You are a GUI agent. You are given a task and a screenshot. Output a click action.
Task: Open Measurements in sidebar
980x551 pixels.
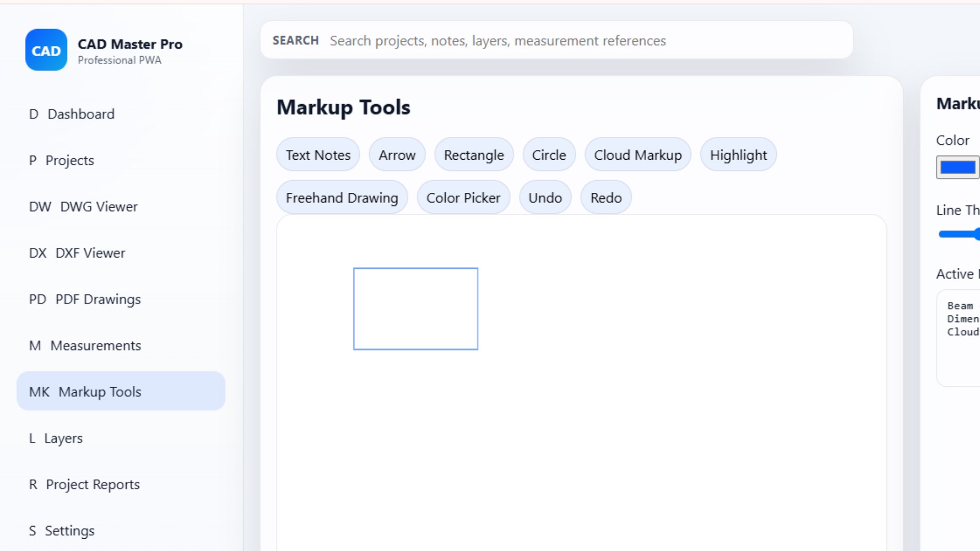[121, 346]
